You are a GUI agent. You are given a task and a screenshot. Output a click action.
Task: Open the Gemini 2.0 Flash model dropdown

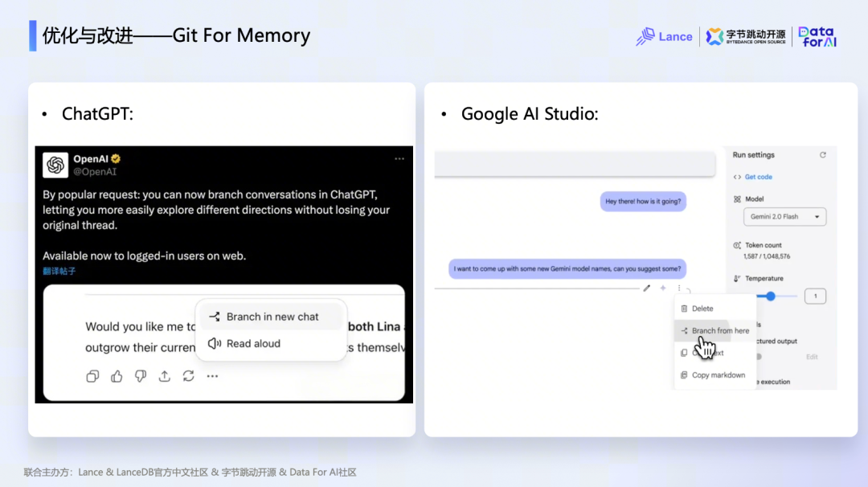[x=784, y=216]
